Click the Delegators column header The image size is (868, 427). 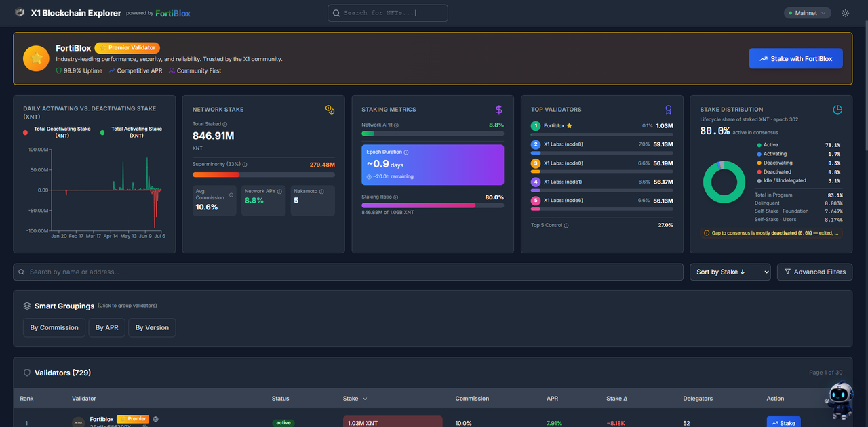[698, 399]
